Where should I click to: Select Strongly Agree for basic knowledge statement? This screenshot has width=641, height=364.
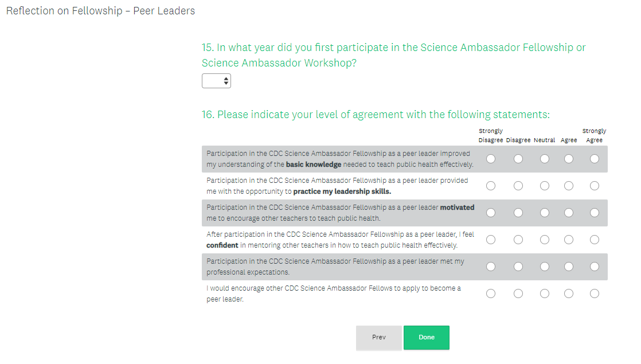click(595, 159)
